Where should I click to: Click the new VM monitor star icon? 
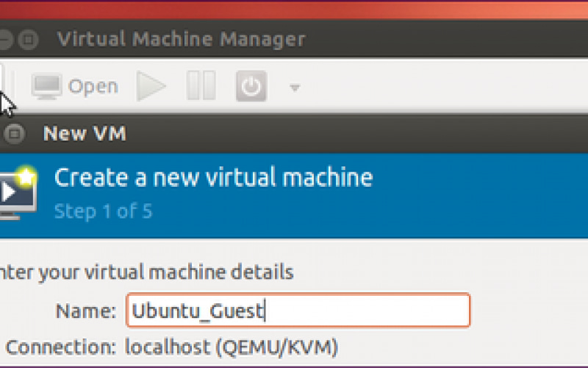[18, 192]
